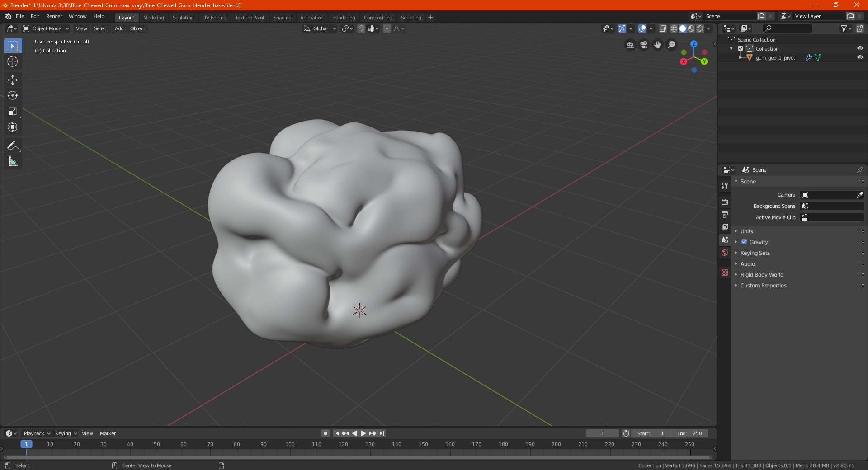Screen dimensions: 868x470
Task: Pick camera with eyedropper icon
Action: pyautogui.click(x=859, y=195)
